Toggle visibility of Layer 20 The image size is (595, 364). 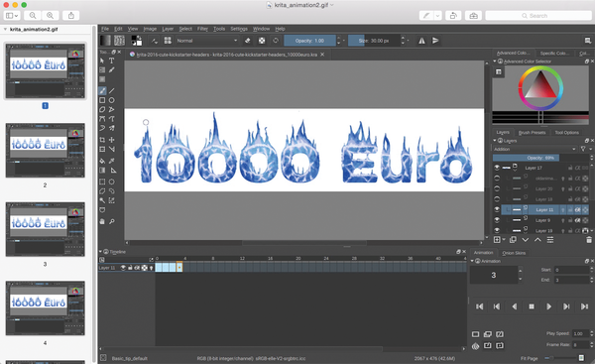click(x=497, y=188)
